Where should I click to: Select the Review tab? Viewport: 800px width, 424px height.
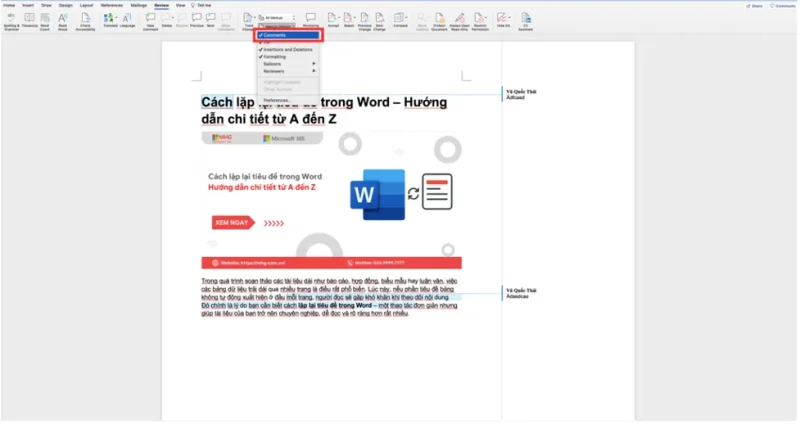pyautogui.click(x=162, y=5)
